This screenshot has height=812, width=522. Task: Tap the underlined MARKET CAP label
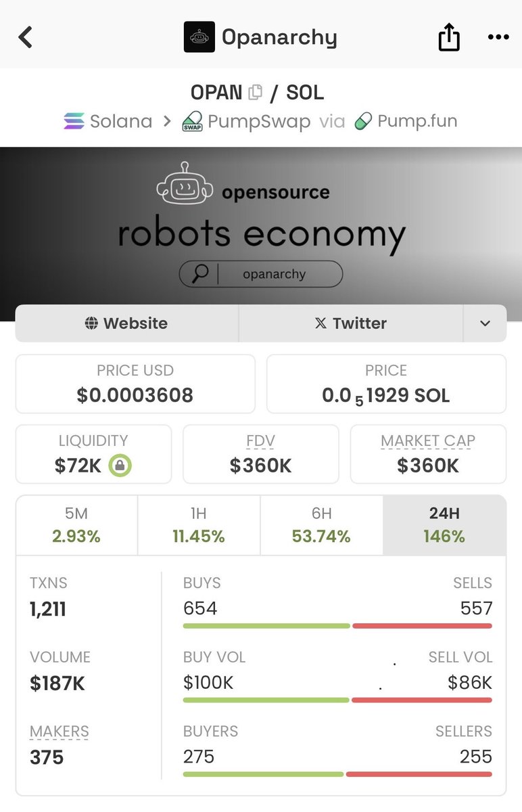click(427, 441)
